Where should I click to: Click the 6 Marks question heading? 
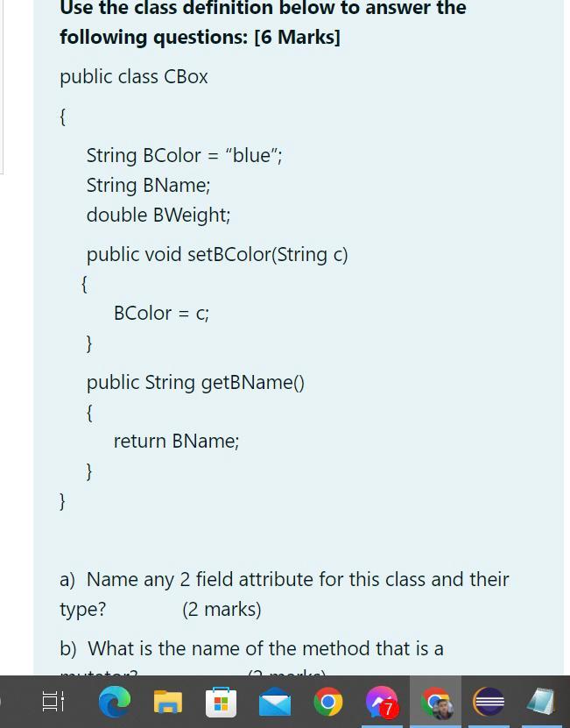click(263, 23)
